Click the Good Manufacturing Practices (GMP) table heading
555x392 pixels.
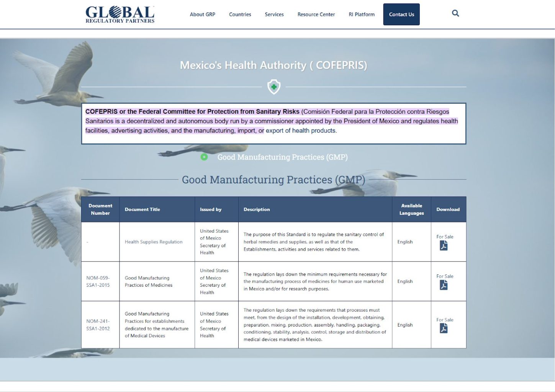tap(273, 180)
